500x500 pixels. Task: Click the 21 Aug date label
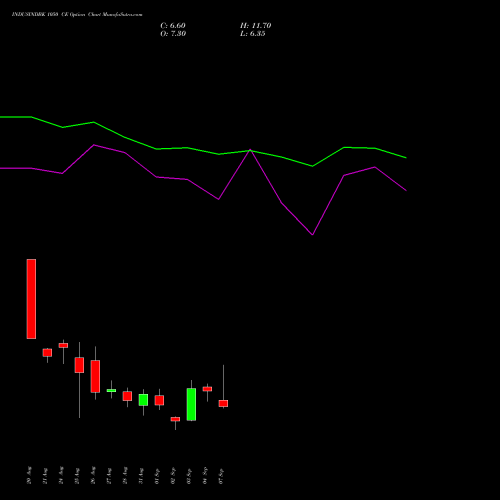[x=45, y=476]
